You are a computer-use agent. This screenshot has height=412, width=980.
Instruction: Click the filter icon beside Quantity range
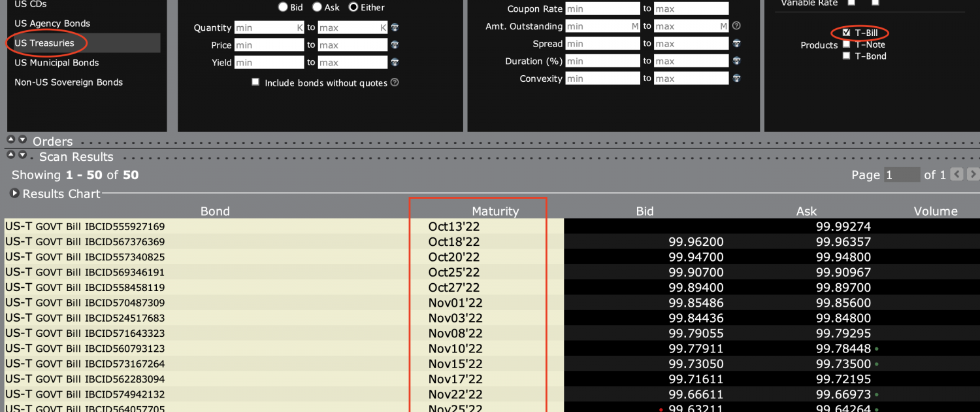point(395,27)
